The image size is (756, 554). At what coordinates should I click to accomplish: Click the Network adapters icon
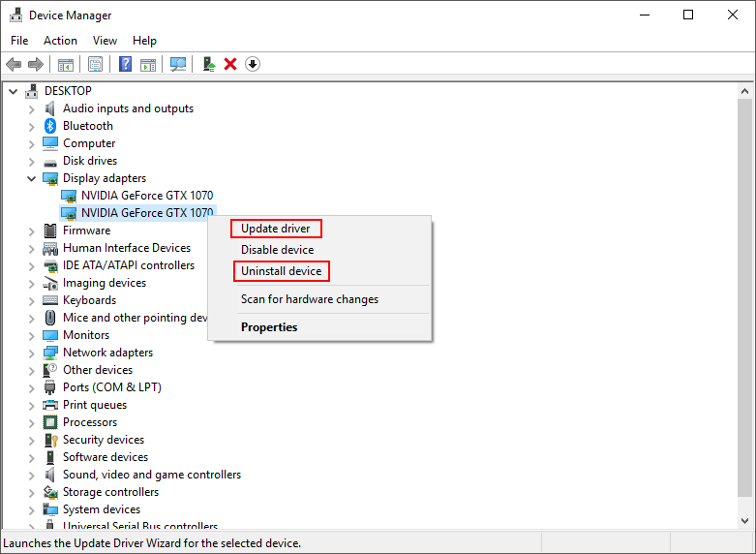[x=50, y=353]
